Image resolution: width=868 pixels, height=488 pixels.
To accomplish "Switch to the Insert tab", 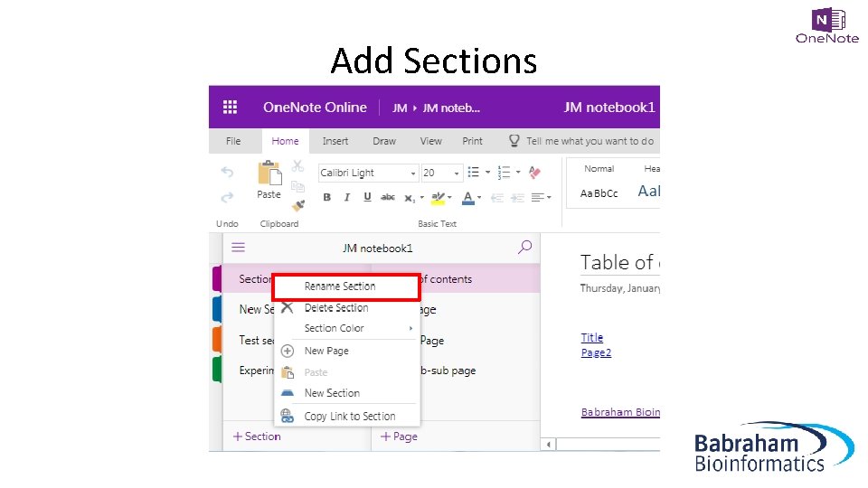I will [x=335, y=141].
